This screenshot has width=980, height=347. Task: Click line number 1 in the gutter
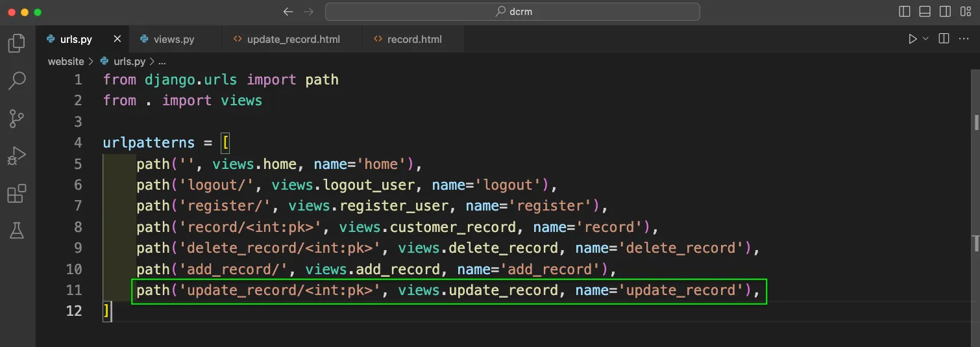point(78,80)
